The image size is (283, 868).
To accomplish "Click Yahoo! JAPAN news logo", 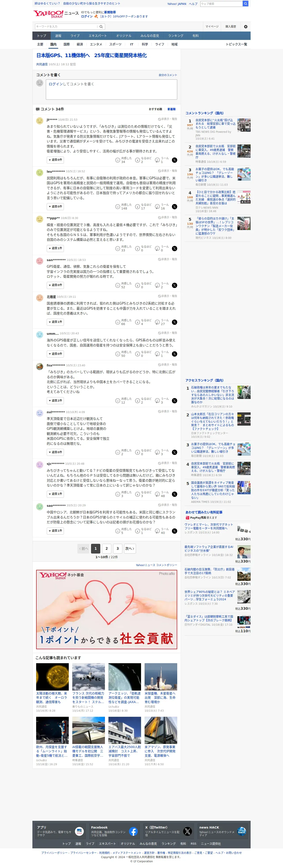I will tap(56, 14).
